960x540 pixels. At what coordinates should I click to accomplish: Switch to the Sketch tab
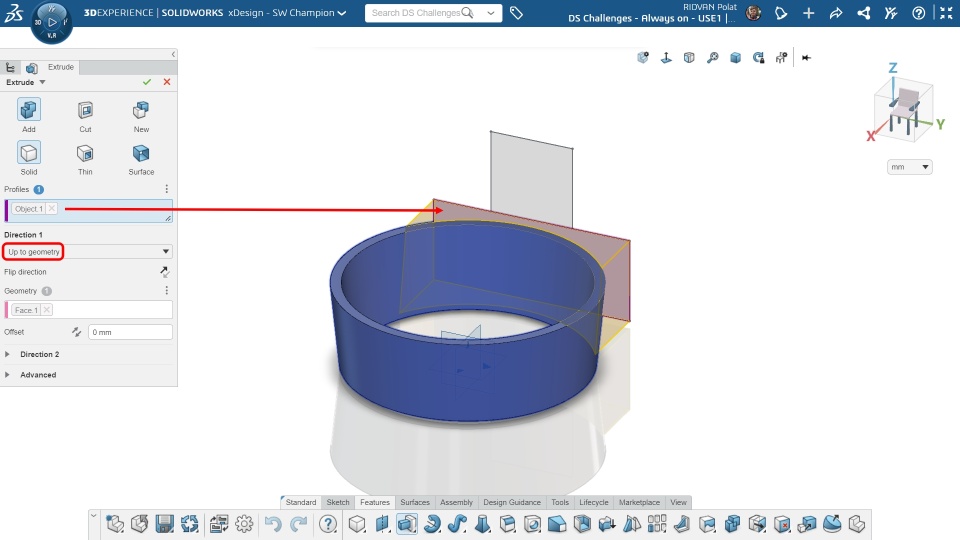[x=338, y=502]
